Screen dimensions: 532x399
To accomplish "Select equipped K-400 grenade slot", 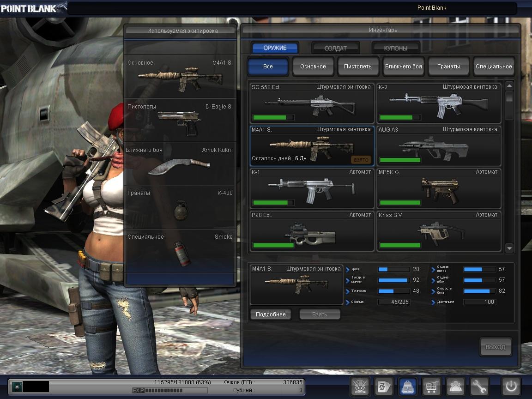I will coord(180,207).
